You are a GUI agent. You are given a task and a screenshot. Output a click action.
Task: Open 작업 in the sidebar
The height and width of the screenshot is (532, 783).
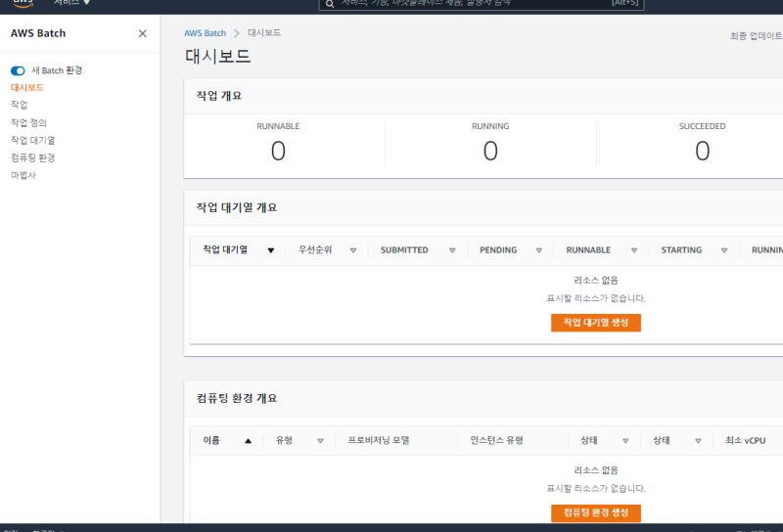coord(19,105)
